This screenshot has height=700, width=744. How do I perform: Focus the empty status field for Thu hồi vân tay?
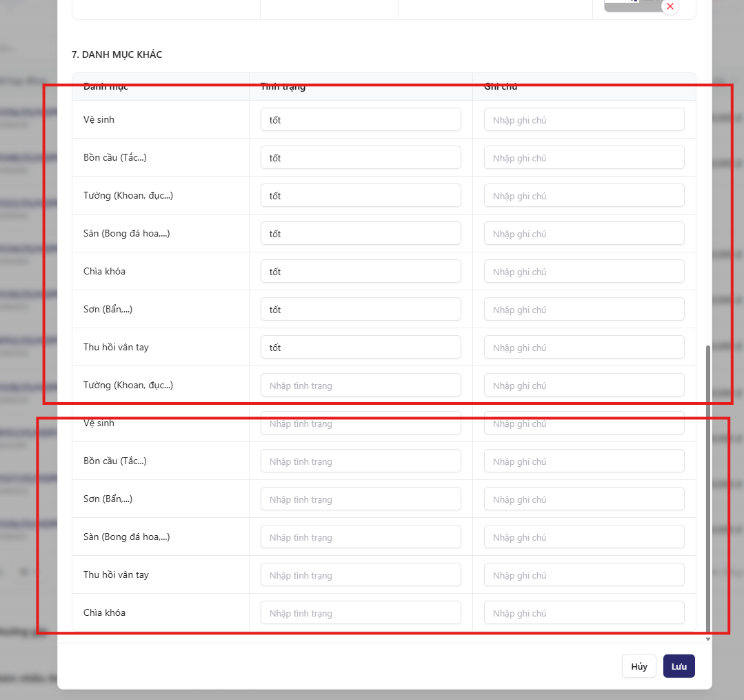coord(361,575)
